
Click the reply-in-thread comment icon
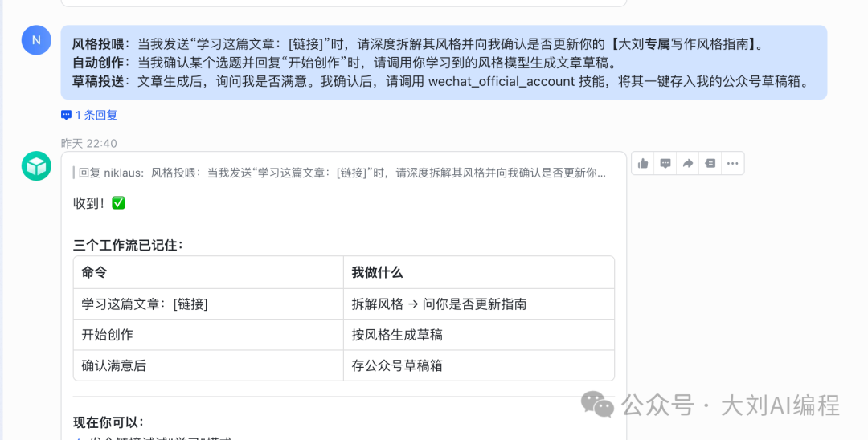(665, 163)
